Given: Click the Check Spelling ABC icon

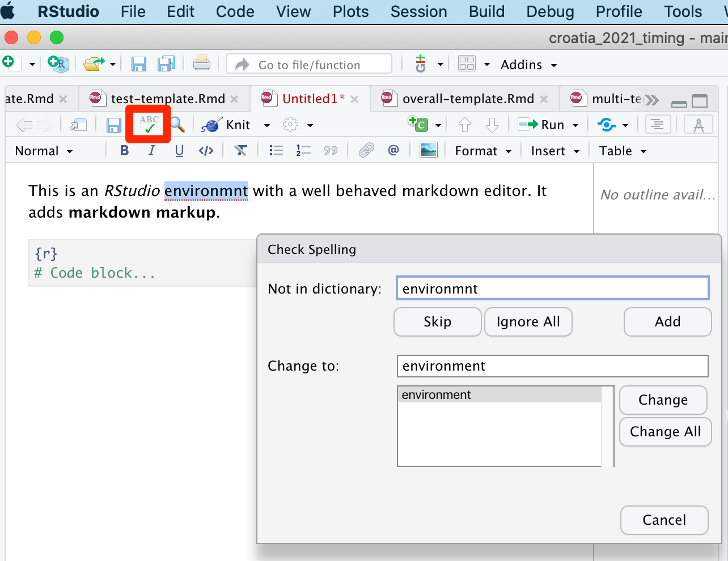Looking at the screenshot, I should pos(149,124).
